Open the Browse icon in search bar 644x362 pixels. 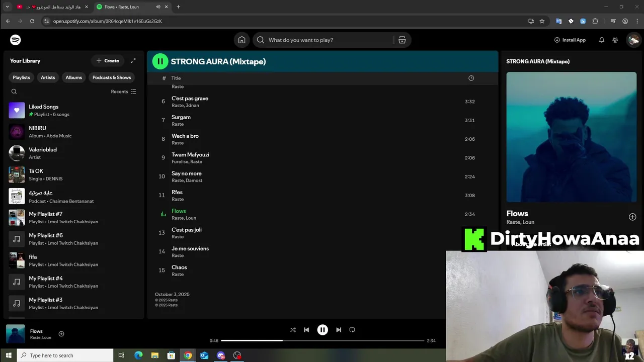point(402,40)
